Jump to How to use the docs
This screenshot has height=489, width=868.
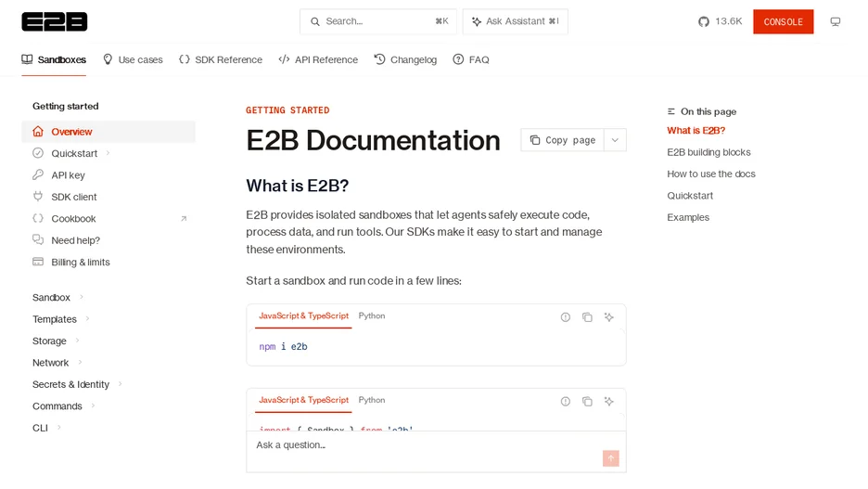click(x=710, y=174)
